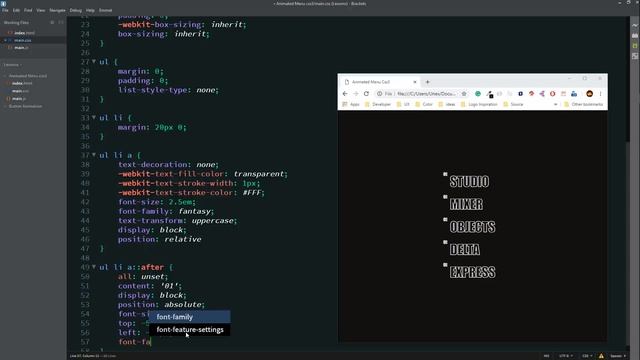Viewport: 640px width, 360px height.
Task: Open the Chrome three-dot menu
Action: point(600,94)
